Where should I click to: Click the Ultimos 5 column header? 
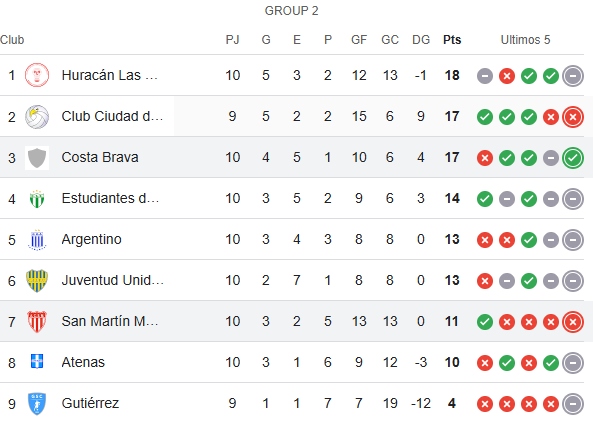point(525,40)
